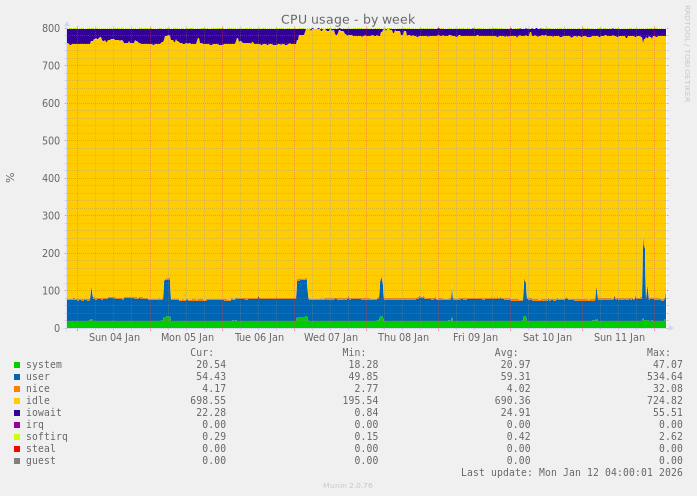Image resolution: width=697 pixels, height=496 pixels.
Task: Click the 'user' legend label
Action: point(38,377)
